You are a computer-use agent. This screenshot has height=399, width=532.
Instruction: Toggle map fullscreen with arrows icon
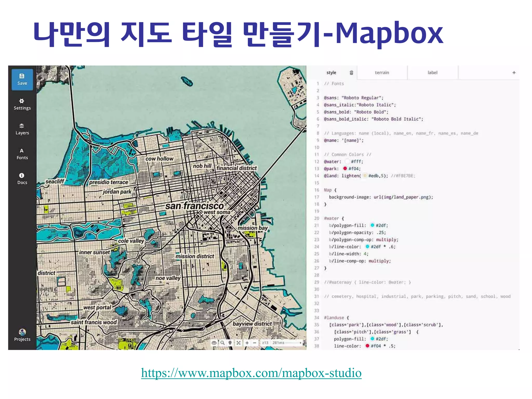(x=238, y=343)
